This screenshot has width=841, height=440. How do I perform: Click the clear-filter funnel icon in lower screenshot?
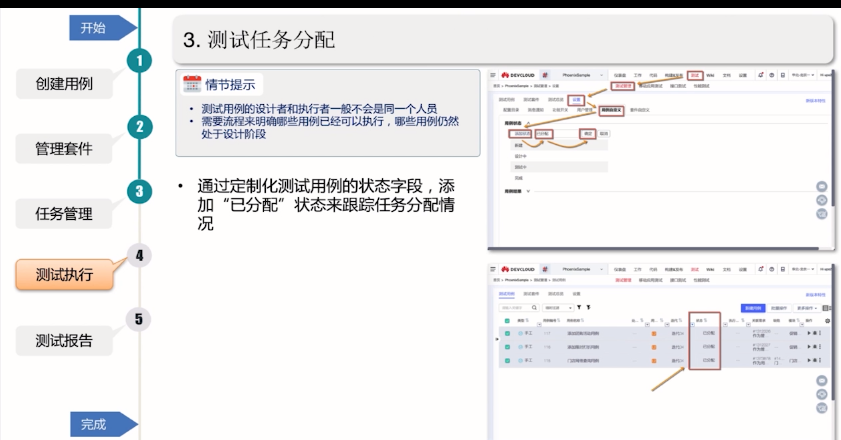(x=588, y=307)
